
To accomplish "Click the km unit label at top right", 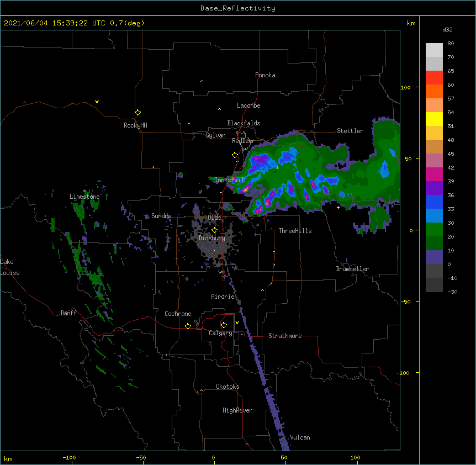I will click(411, 23).
